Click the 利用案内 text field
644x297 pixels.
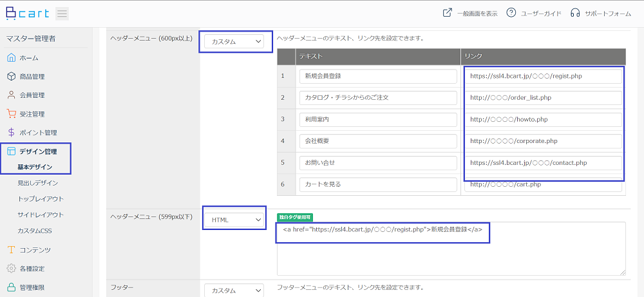coord(378,120)
